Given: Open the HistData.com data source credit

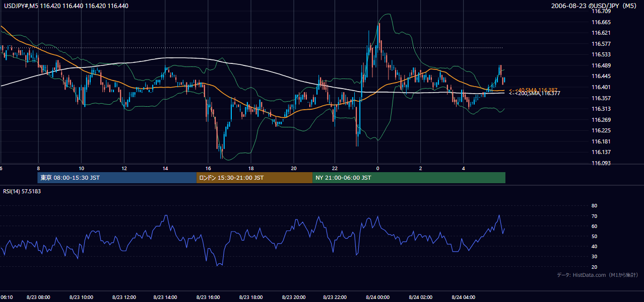Looking at the screenshot, I should (597, 275).
